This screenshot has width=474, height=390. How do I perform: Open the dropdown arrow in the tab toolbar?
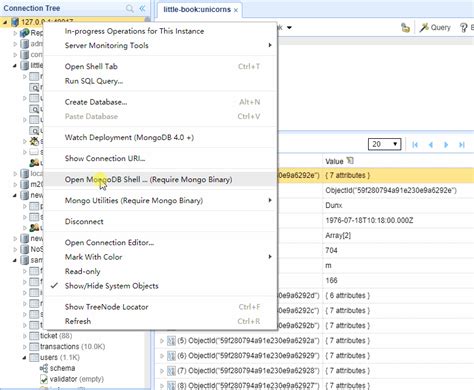[289, 28]
